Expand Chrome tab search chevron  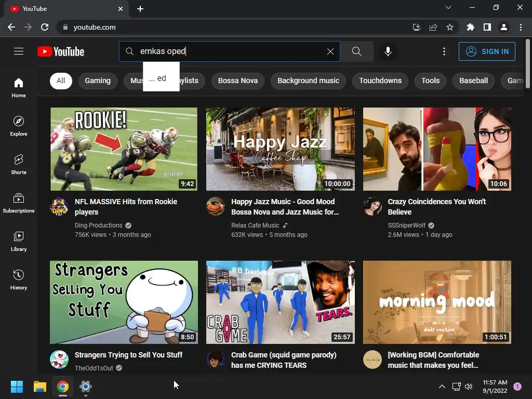448,7
